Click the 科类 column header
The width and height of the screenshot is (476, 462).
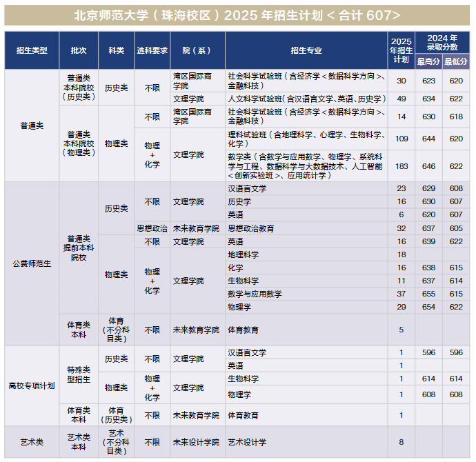(117, 50)
